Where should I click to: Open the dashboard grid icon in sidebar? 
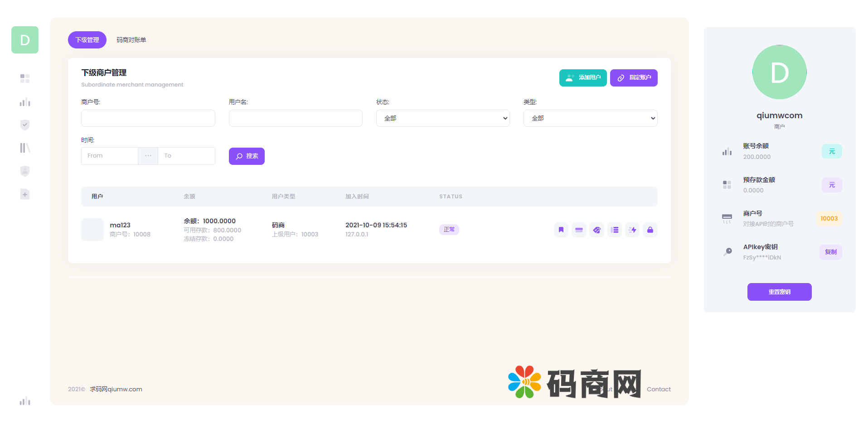click(25, 79)
